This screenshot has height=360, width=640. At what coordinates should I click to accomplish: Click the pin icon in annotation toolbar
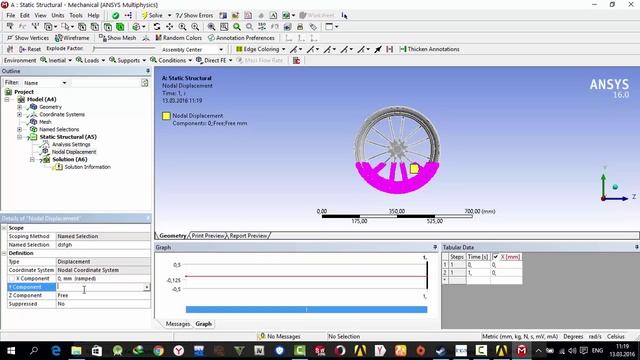[x=378, y=49]
